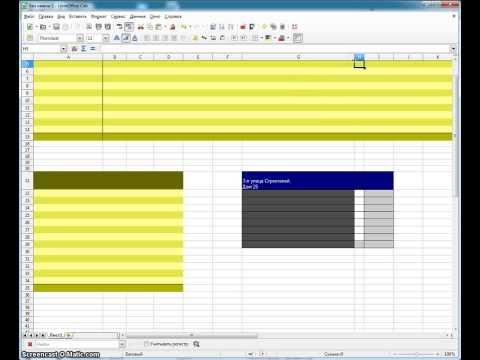Open the Данные menu

(137, 16)
